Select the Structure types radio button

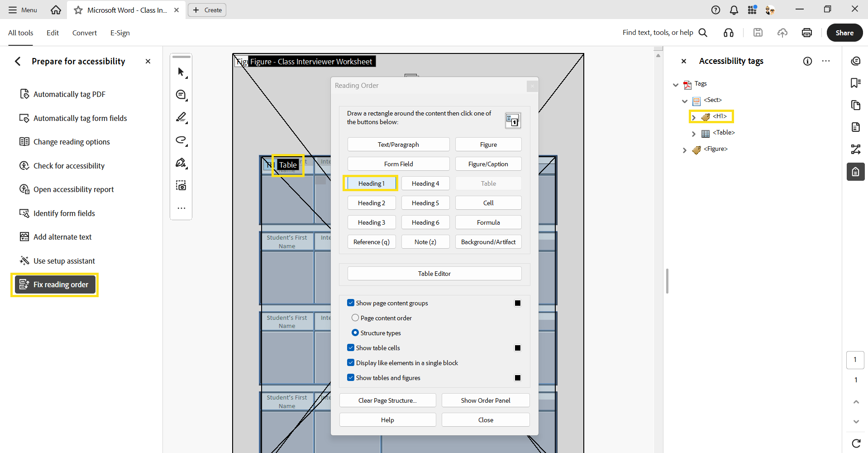click(355, 333)
